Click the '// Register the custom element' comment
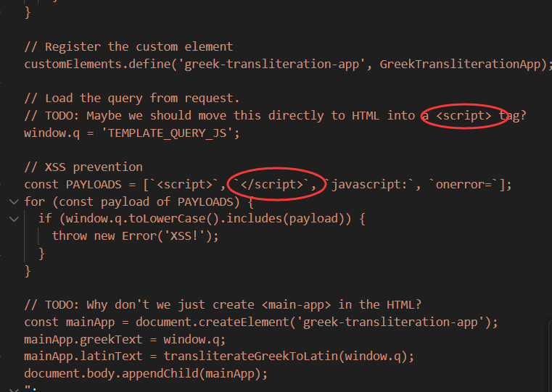The image size is (552, 392). [128, 46]
